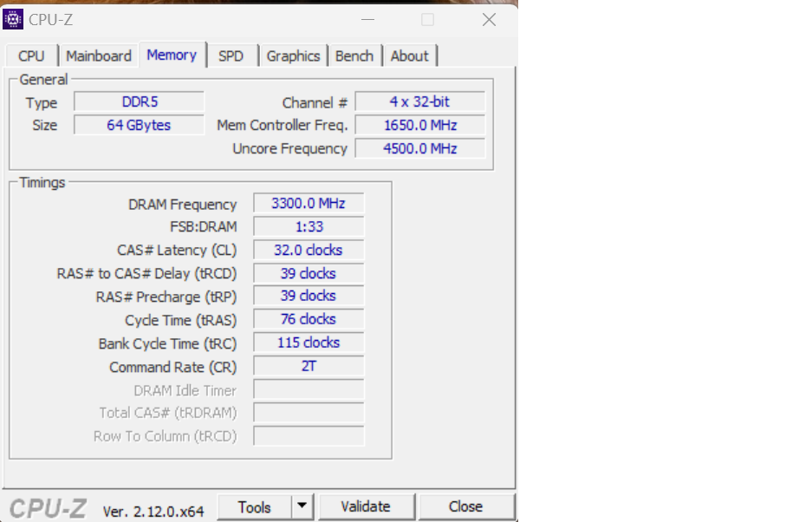812x522 pixels.
Task: Click the empty Total CAS# (tRDRAM) field
Action: (x=309, y=413)
